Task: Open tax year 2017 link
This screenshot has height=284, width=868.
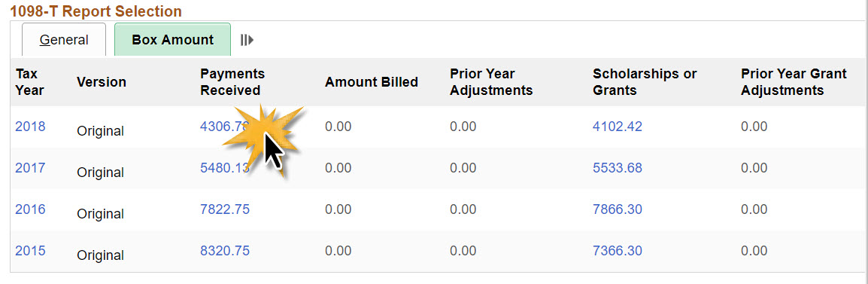Action: coord(30,167)
